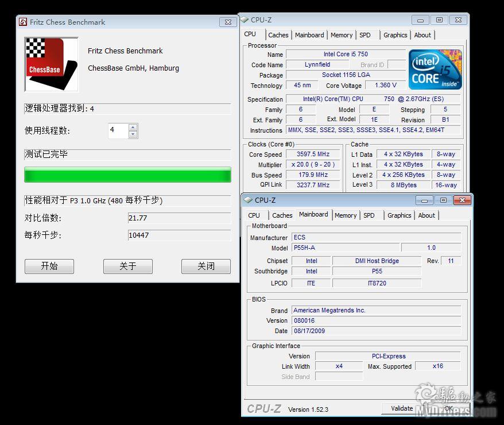This screenshot has height=425, width=504.
Task: Click motherboard model value P55H-A
Action: tap(346, 248)
